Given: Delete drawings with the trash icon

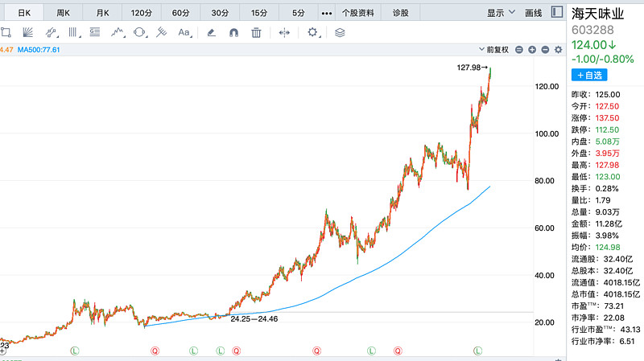Looking at the screenshot, I should click(256, 32).
